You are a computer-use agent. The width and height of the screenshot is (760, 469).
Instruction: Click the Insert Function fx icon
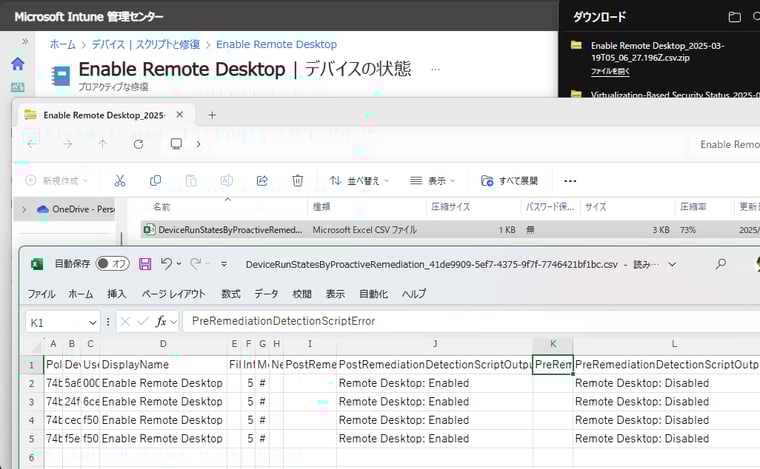[x=160, y=321]
